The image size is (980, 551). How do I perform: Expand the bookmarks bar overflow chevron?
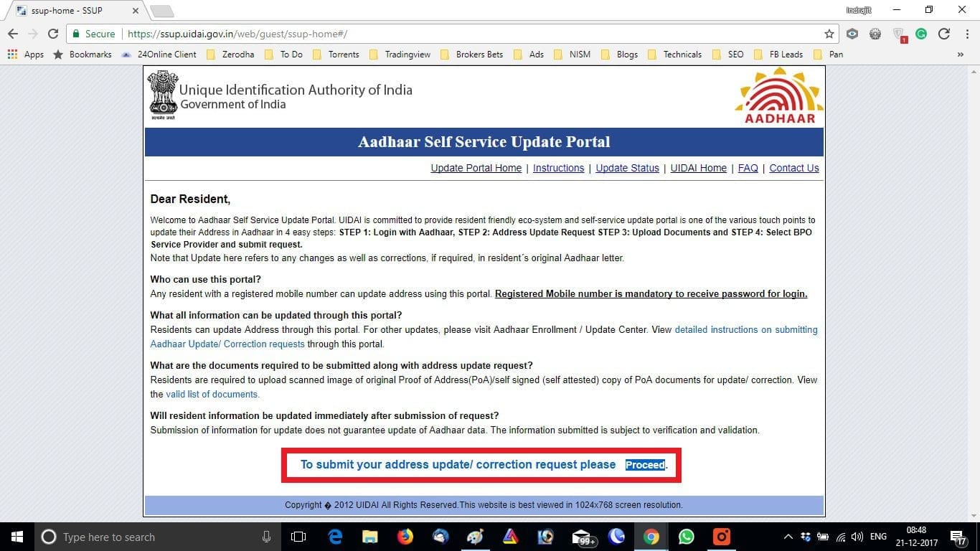click(x=961, y=54)
